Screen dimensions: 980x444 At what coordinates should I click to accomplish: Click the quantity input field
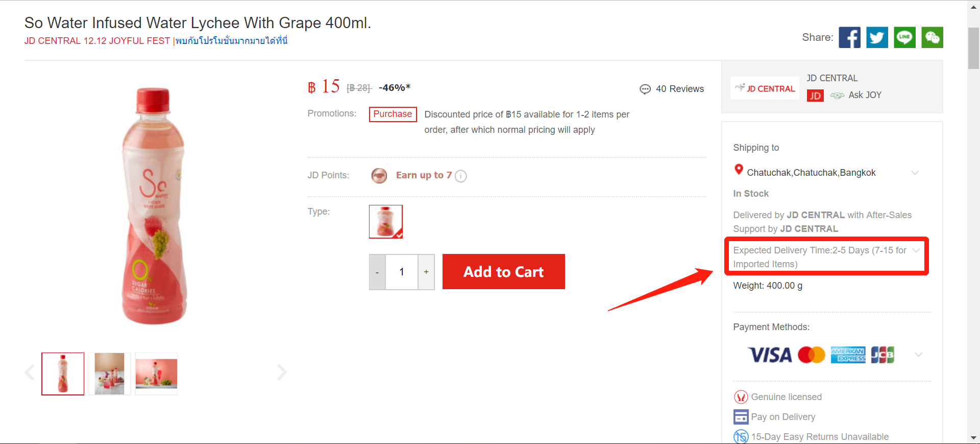tap(402, 272)
